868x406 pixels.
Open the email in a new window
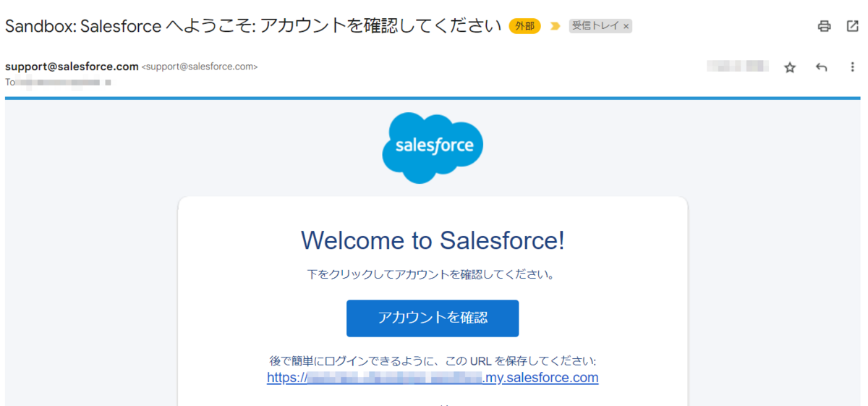852,26
